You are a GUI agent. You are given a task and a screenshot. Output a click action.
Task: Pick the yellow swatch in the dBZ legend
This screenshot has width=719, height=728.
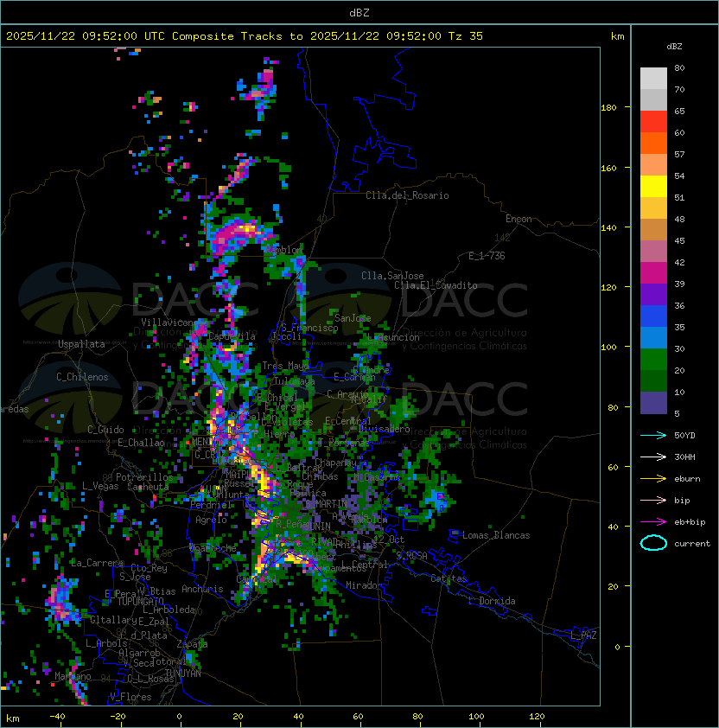click(x=653, y=187)
